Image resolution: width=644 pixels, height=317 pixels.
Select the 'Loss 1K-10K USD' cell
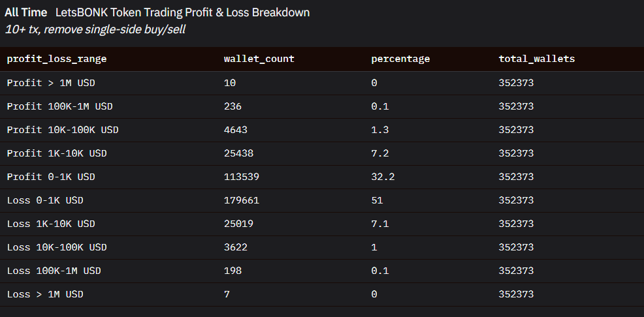pos(51,224)
